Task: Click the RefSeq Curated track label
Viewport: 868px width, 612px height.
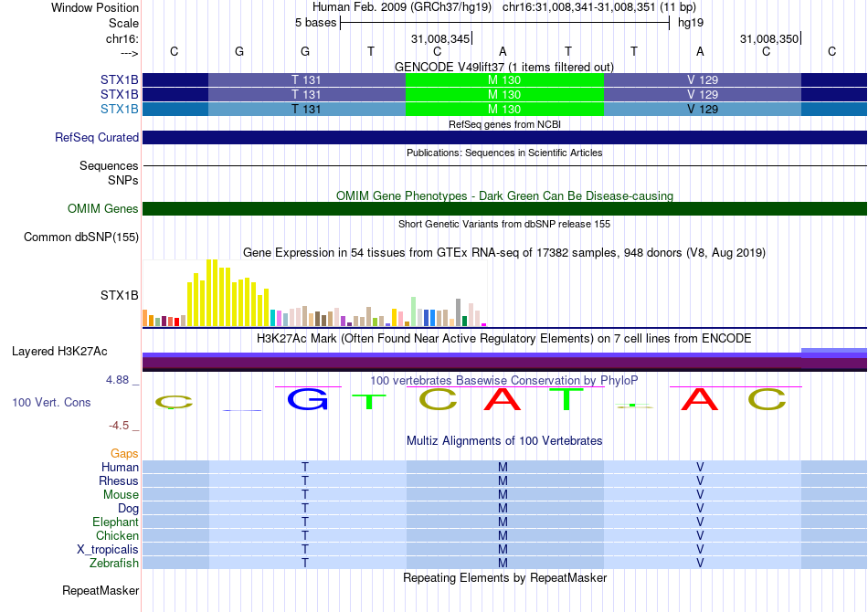Action: point(96,137)
